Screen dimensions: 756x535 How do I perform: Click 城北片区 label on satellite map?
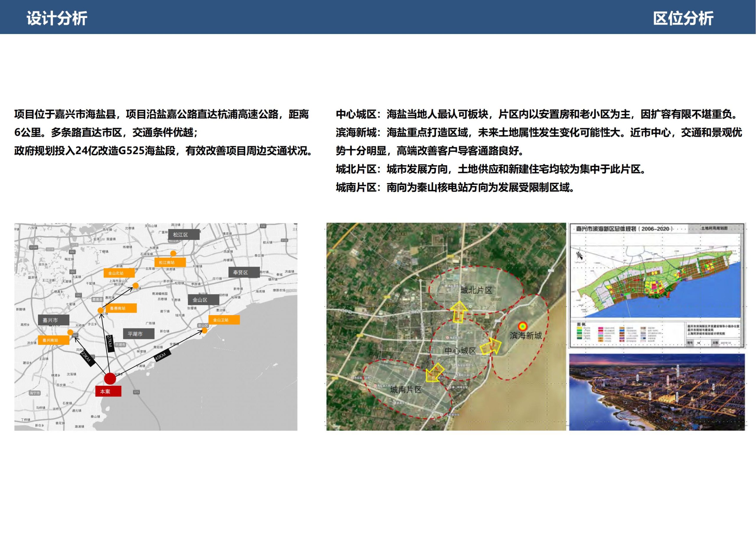point(476,291)
